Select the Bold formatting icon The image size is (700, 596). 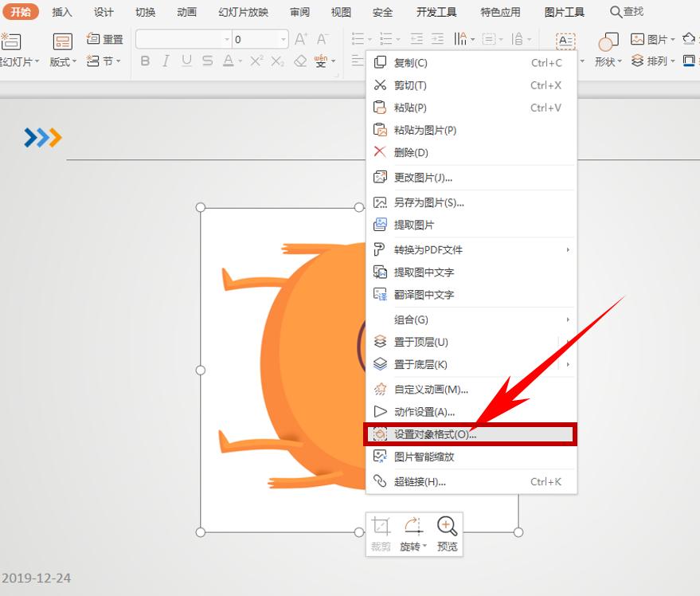145,61
